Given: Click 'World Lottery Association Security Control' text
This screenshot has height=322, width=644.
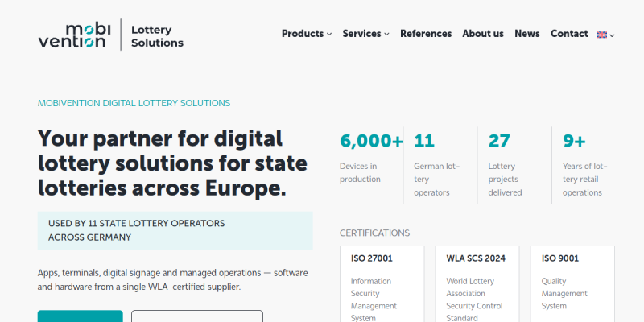Looking at the screenshot, I should pos(475,299).
